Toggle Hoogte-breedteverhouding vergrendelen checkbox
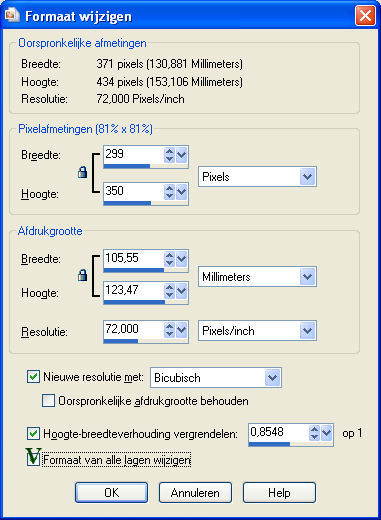The height and width of the screenshot is (520, 381). [x=33, y=434]
